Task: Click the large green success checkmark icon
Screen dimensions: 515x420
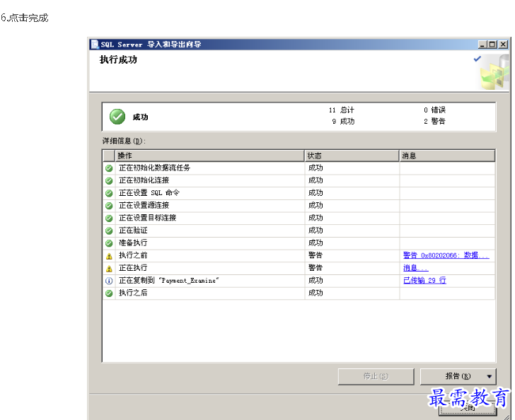Action: [x=117, y=117]
